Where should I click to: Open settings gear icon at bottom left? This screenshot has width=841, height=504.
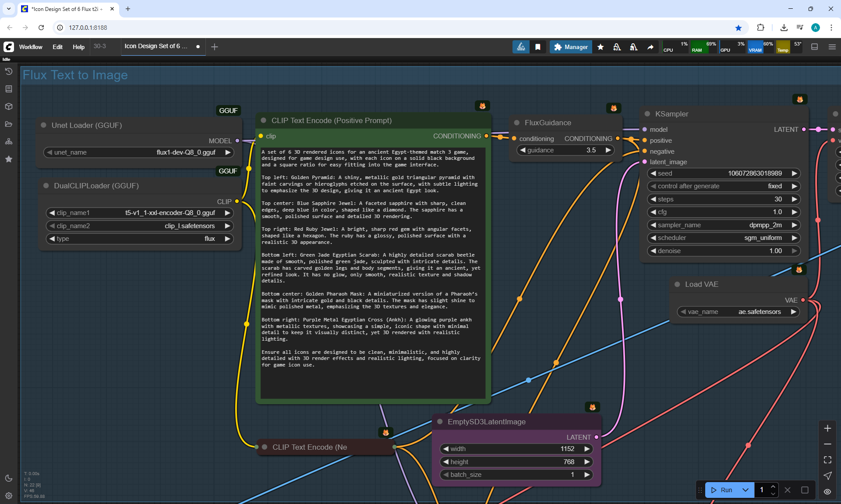[x=9, y=496]
